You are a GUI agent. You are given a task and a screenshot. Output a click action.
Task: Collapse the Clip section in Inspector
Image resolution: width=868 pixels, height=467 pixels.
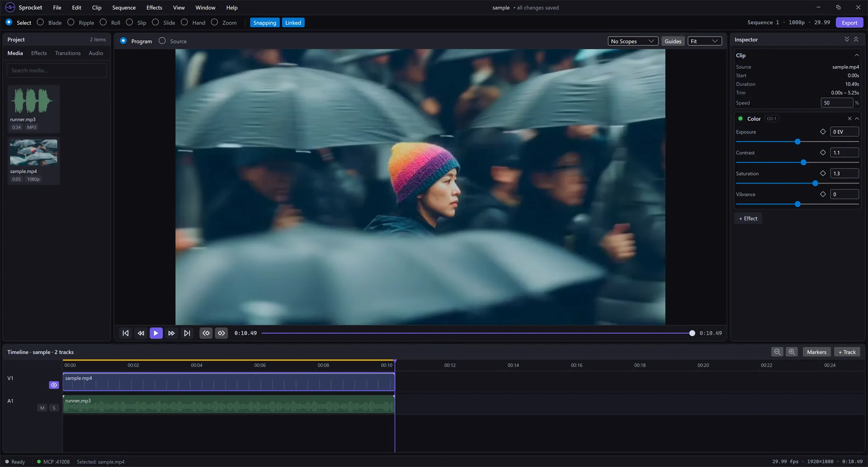pos(857,55)
